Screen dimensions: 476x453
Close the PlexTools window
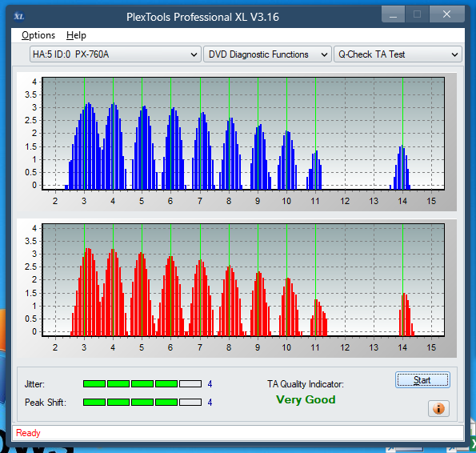pyautogui.click(x=447, y=14)
